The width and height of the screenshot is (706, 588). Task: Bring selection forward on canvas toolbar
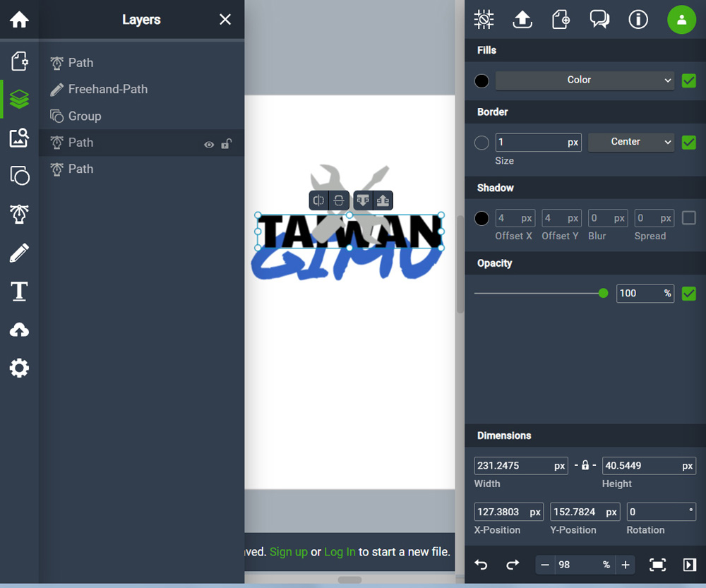(383, 200)
